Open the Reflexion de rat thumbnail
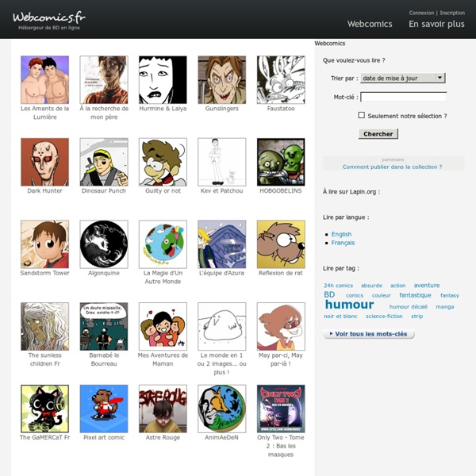Viewport: 476px width, 476px height. [x=281, y=244]
